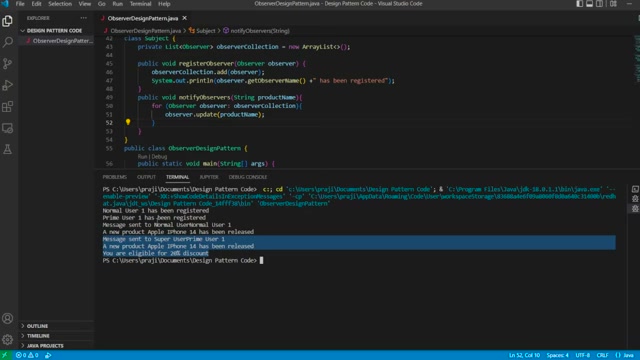Open the Explorer view in activity bar
This screenshot has height=360, width=640.
tap(7, 21)
